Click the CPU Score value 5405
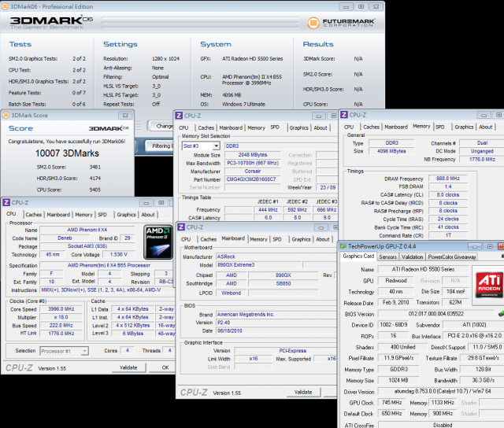This screenshot has height=428, width=504. pos(95,190)
